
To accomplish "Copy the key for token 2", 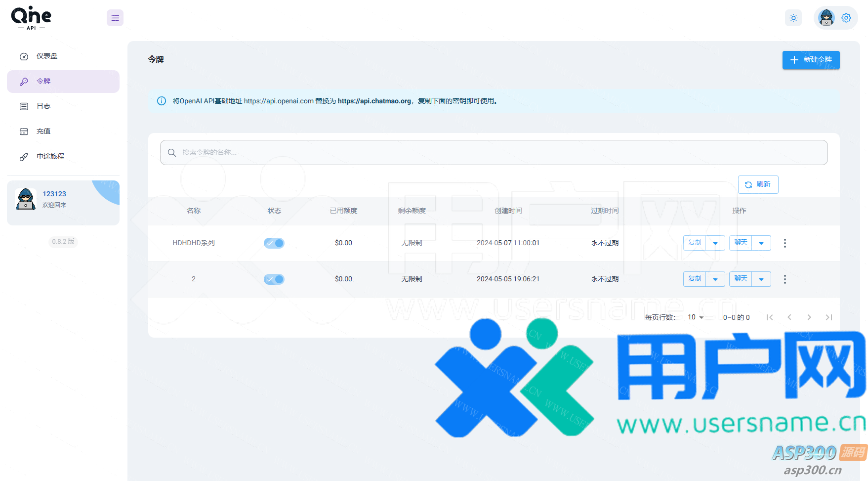I will pyautogui.click(x=695, y=279).
